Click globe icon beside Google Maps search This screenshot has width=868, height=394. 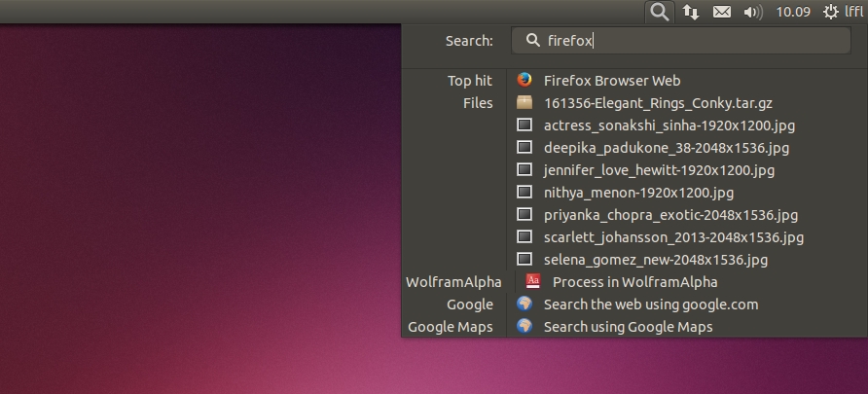(524, 326)
